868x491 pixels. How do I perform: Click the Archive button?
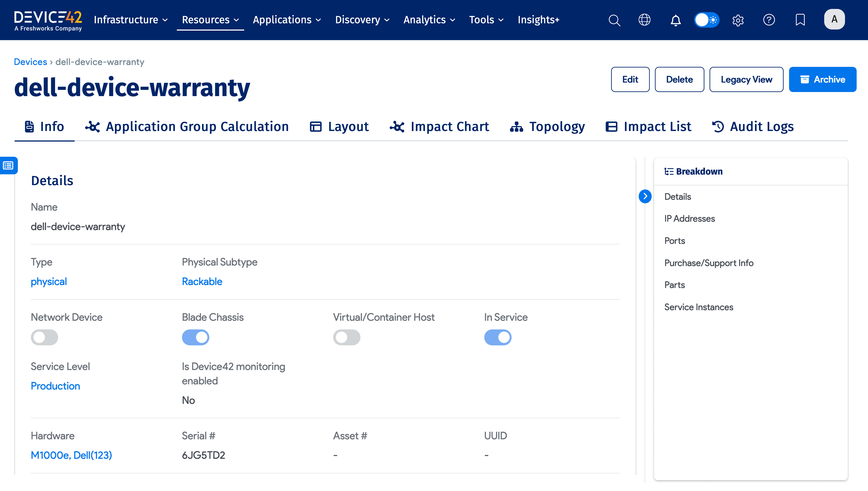coord(823,80)
